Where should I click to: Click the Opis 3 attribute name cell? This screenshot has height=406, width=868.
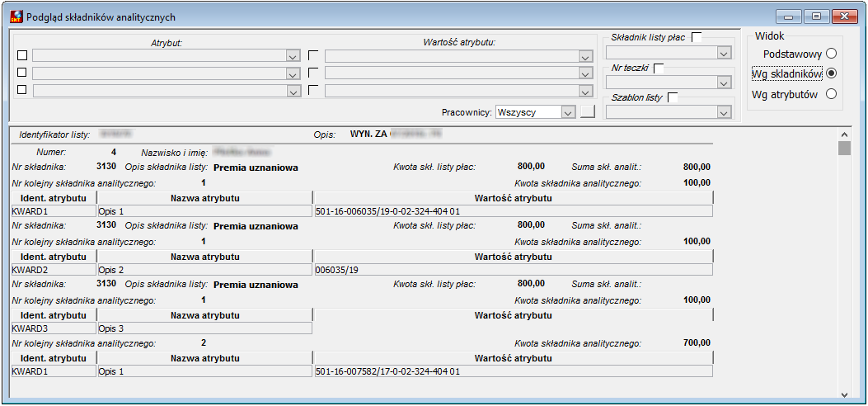tap(204, 328)
